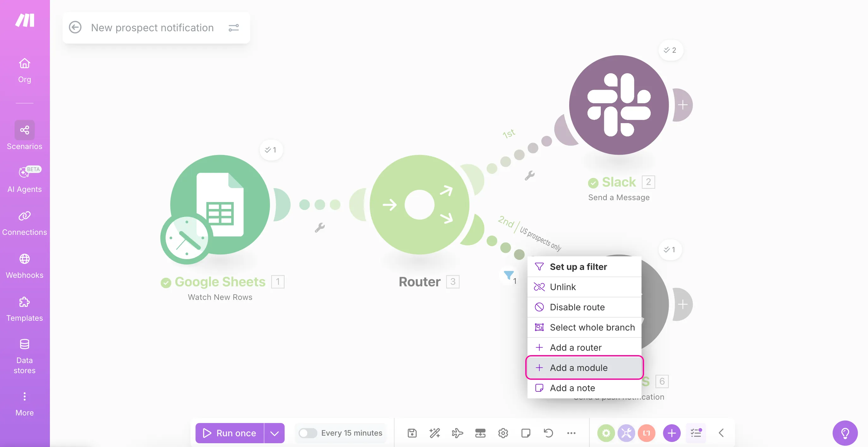Image resolution: width=868 pixels, height=447 pixels.
Task: Run the scenario once
Action: (x=230, y=433)
